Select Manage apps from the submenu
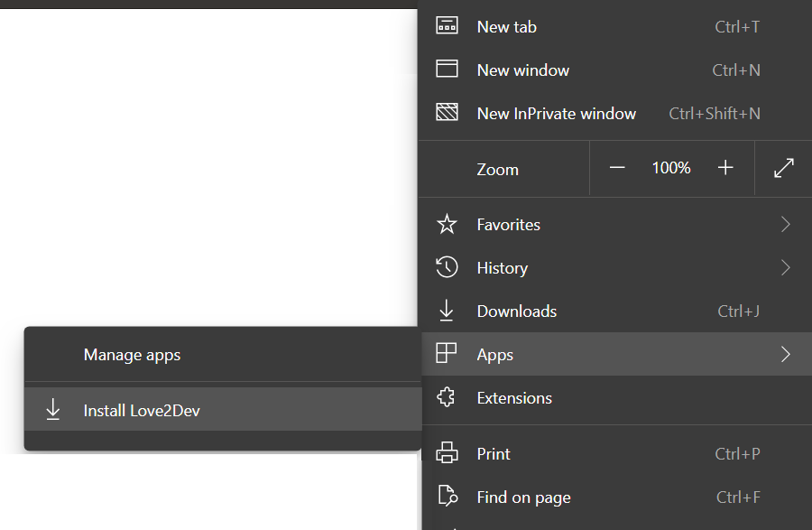This screenshot has height=530, width=812. tap(132, 355)
